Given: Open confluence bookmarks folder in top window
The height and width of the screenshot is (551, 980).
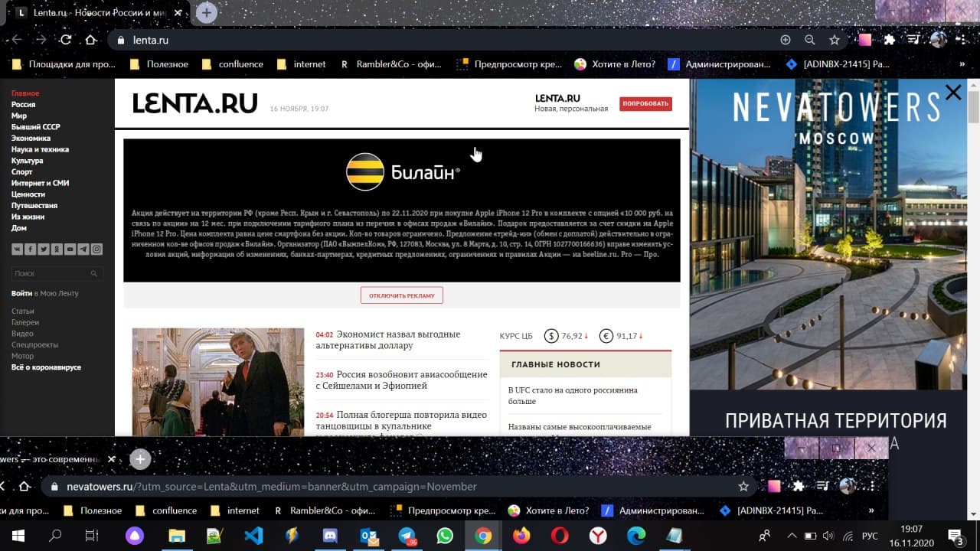Looking at the screenshot, I should click(x=233, y=64).
